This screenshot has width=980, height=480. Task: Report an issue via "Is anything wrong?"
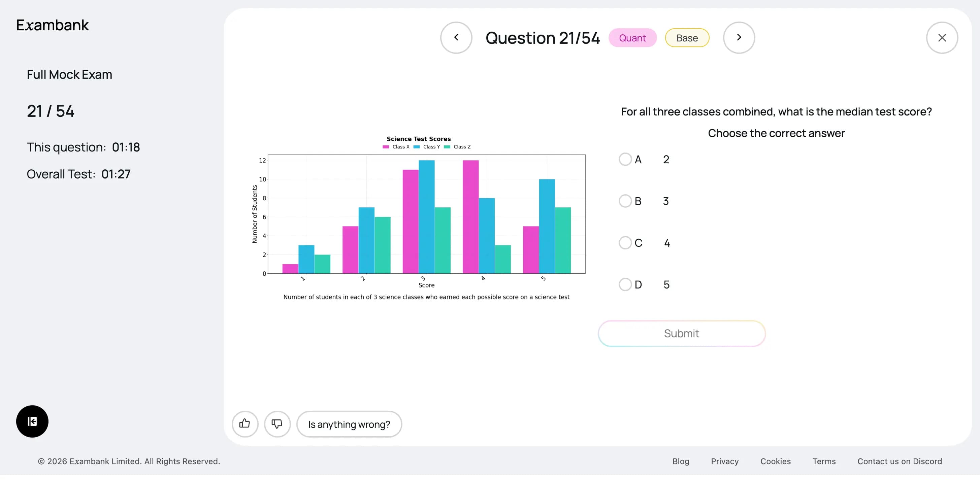[x=349, y=424]
